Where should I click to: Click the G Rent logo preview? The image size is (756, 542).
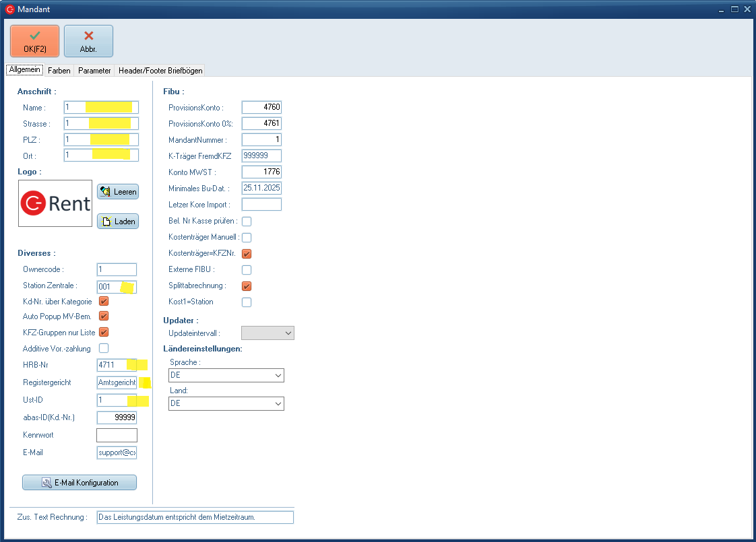(55, 203)
